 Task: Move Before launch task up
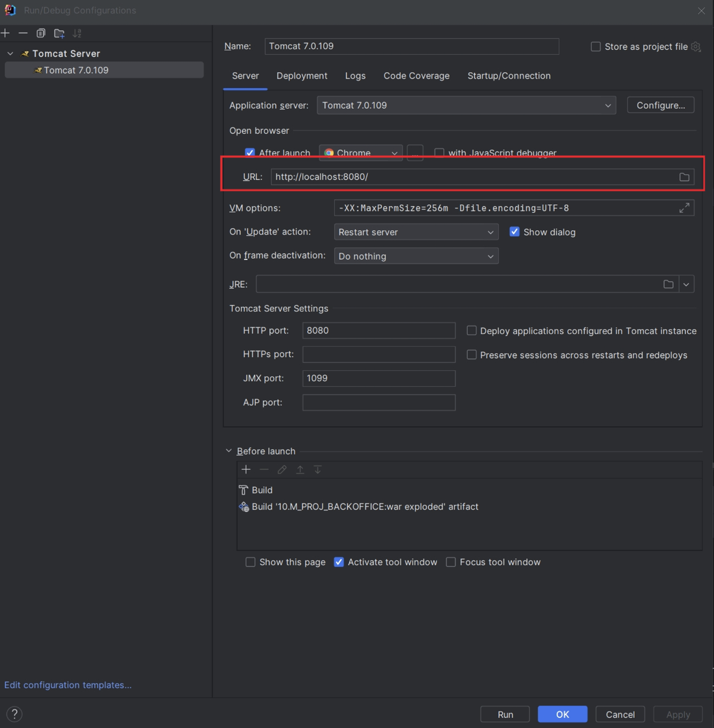[300, 469]
